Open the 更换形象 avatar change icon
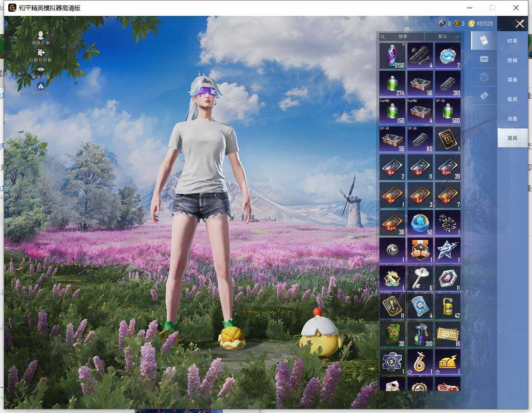This screenshot has width=532, height=413. (x=41, y=38)
